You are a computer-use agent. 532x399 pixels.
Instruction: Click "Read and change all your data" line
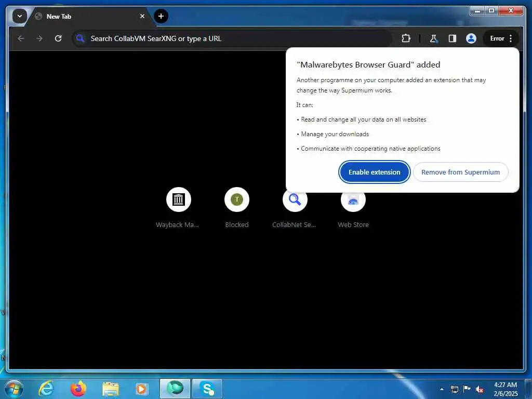363,119
